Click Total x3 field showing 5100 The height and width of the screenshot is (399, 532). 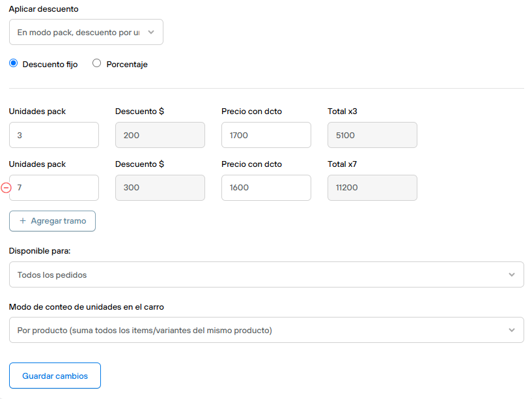click(x=372, y=135)
